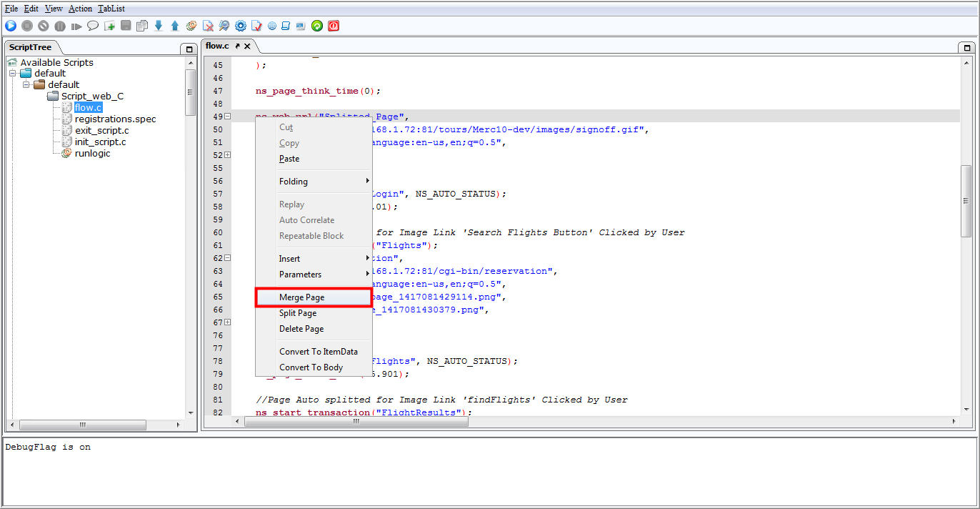Open the View menu
The image size is (980, 509).
pyautogui.click(x=54, y=9)
